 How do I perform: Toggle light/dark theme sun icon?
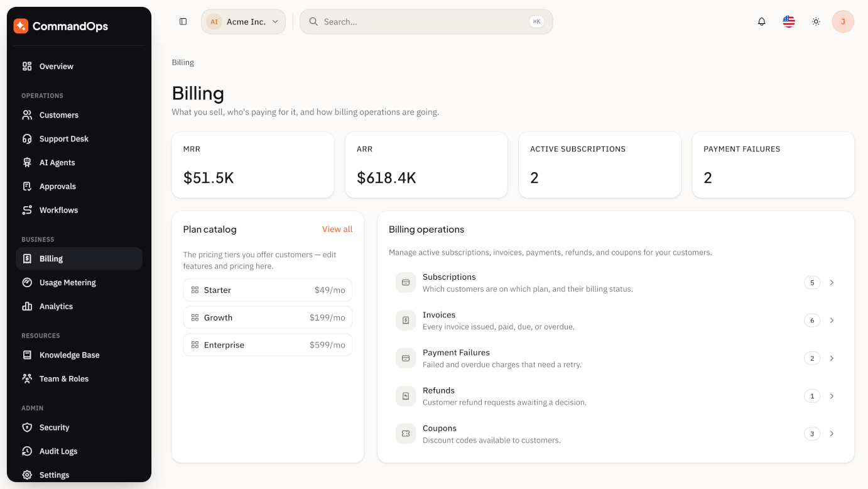pyautogui.click(x=816, y=21)
